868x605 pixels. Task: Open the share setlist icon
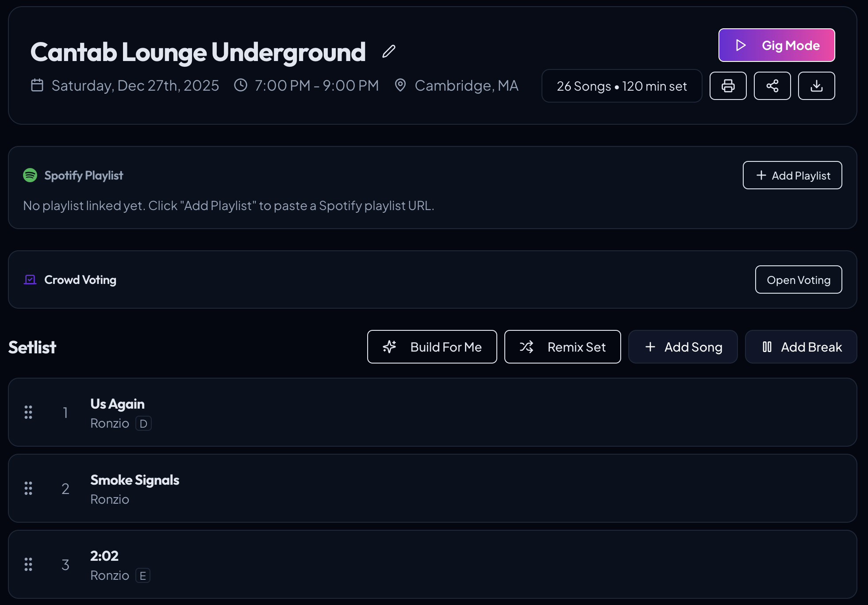click(772, 86)
